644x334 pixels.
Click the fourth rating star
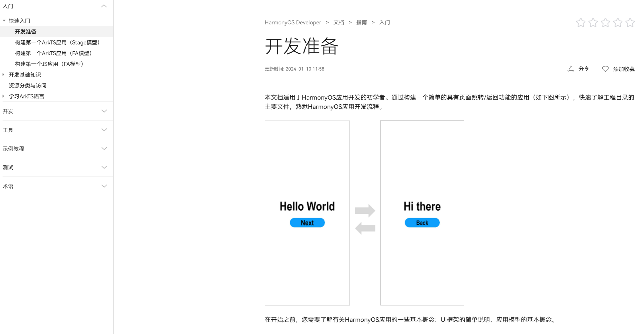pyautogui.click(x=618, y=23)
